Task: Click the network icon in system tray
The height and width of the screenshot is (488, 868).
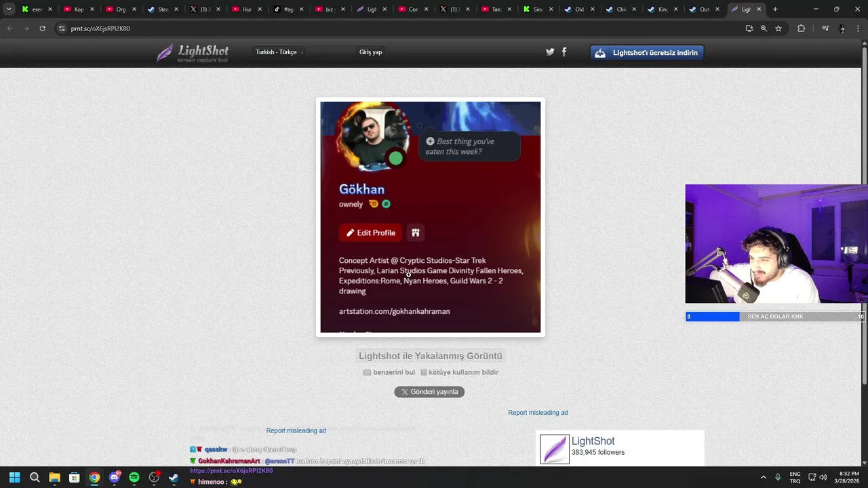Action: tap(812, 477)
